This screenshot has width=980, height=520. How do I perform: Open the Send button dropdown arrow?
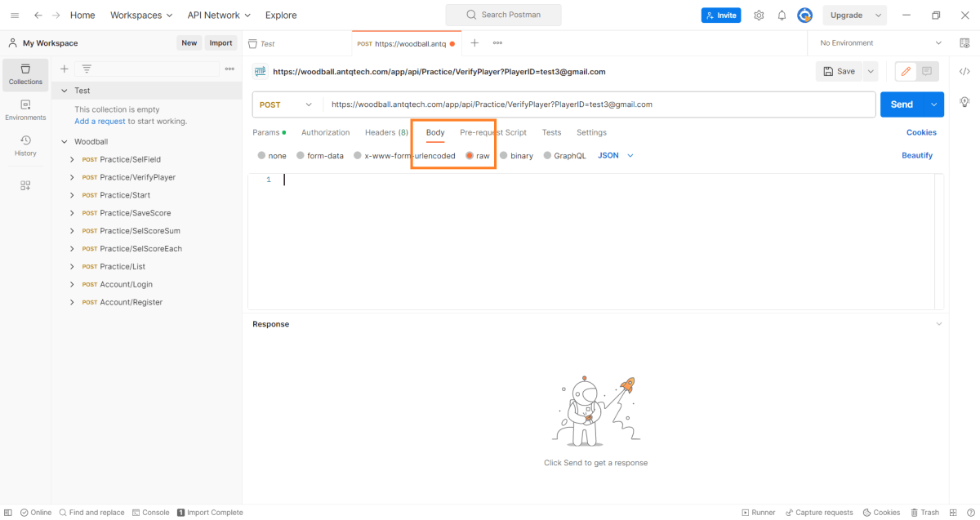(x=934, y=104)
